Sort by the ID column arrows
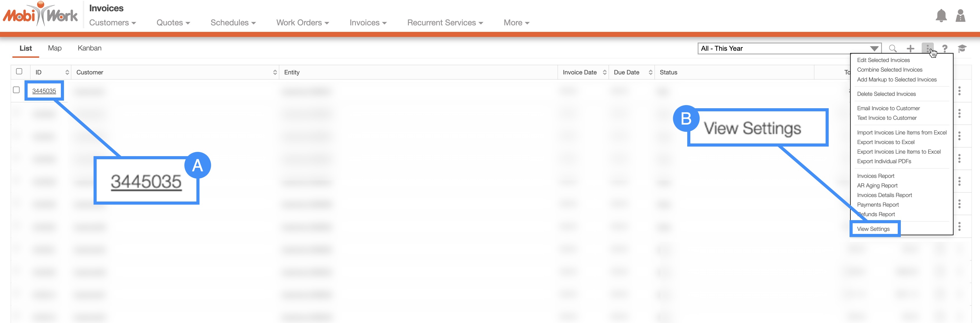Screen dimensions: 980x323 click(67, 72)
